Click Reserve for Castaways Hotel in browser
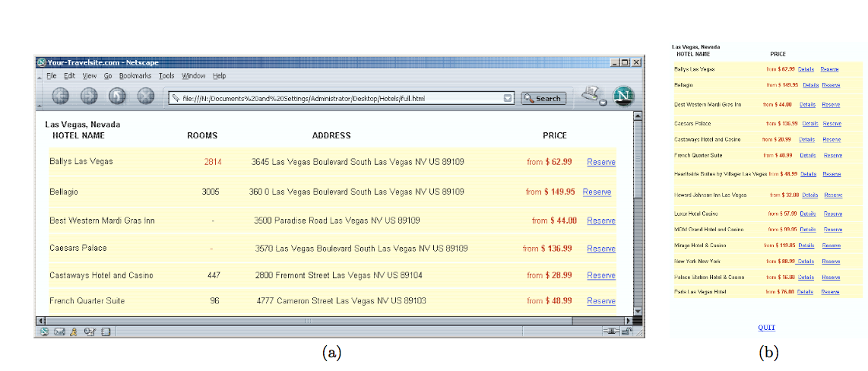 pos(601,275)
